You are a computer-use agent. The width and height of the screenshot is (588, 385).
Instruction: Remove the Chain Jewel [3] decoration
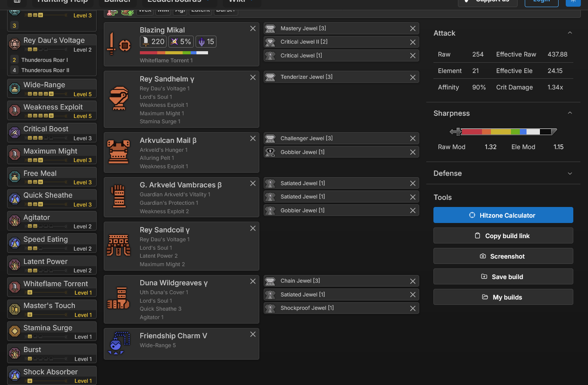point(413,281)
